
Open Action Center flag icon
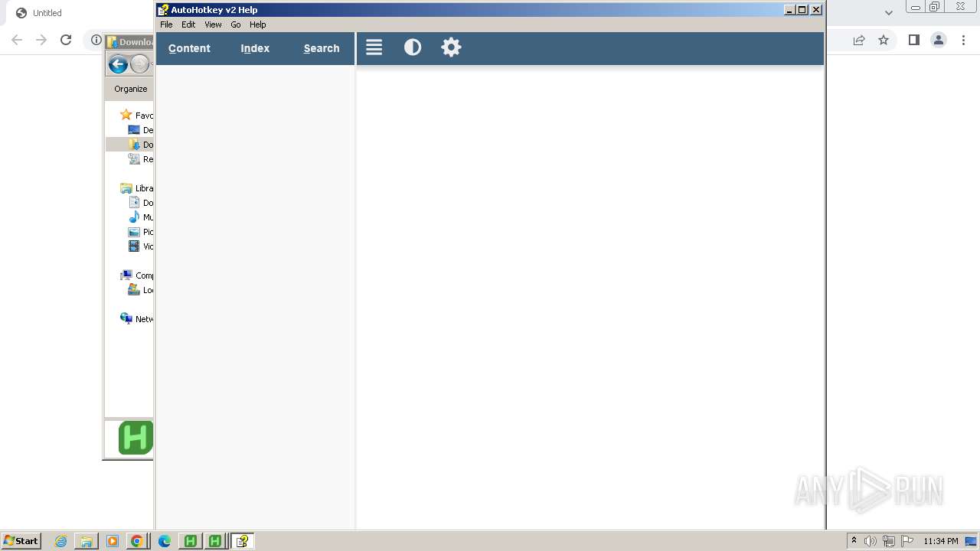tap(907, 541)
